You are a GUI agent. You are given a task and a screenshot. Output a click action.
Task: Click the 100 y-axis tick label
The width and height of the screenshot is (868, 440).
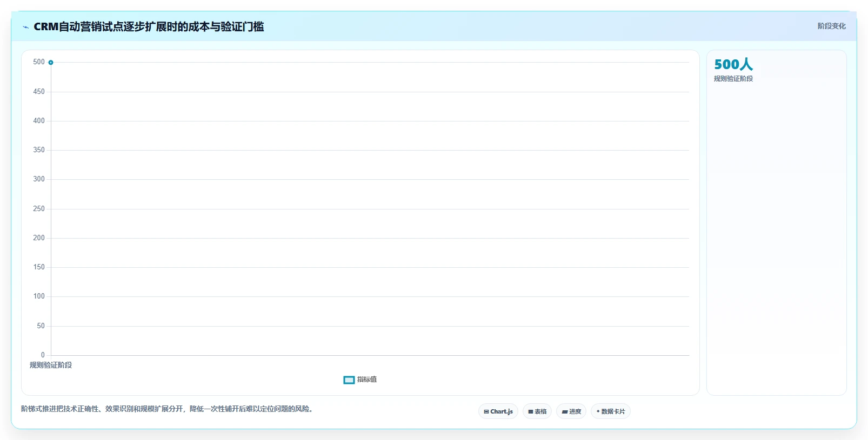39,296
